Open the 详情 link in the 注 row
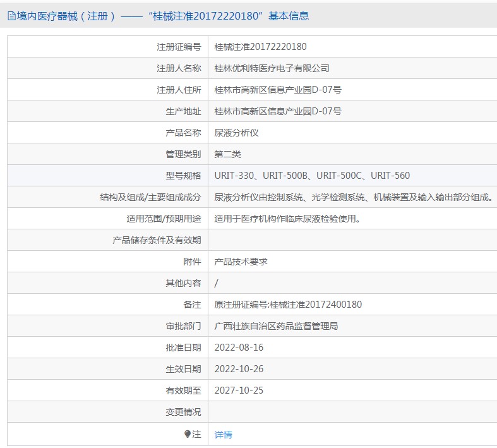Screen dimensions: 497x448 coord(223,434)
